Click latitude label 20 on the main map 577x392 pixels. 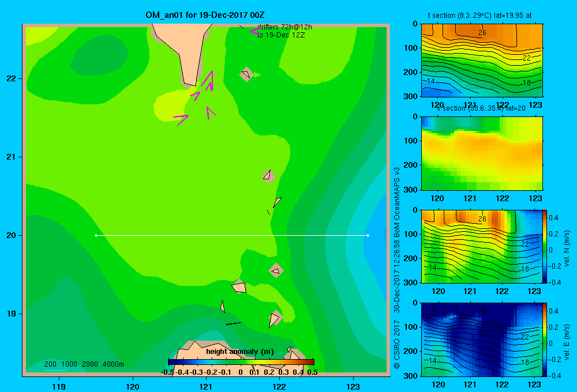(11, 235)
